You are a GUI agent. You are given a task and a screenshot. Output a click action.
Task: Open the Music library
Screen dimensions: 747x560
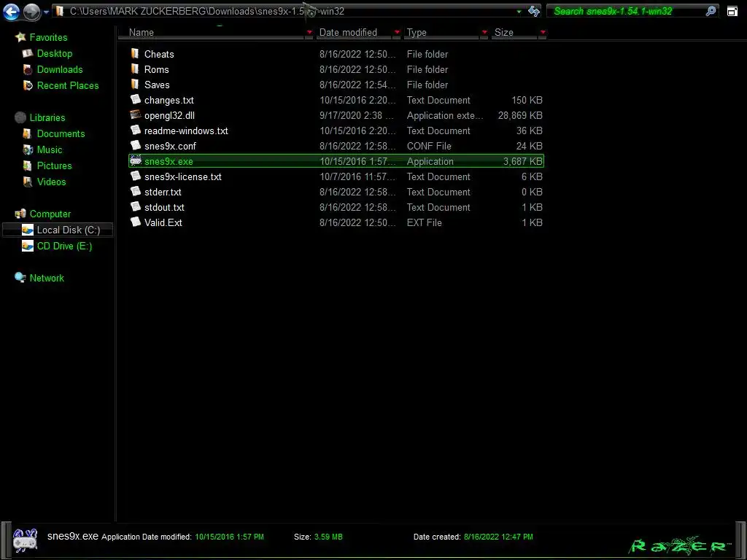(50, 149)
